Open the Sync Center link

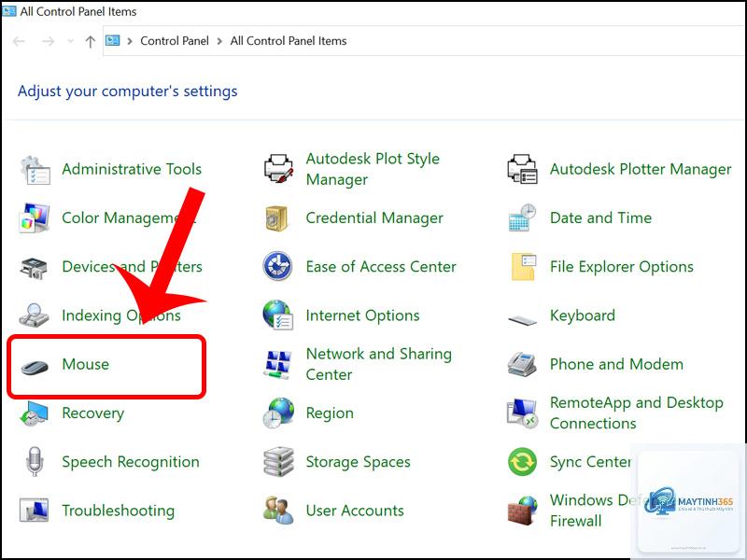(x=590, y=462)
